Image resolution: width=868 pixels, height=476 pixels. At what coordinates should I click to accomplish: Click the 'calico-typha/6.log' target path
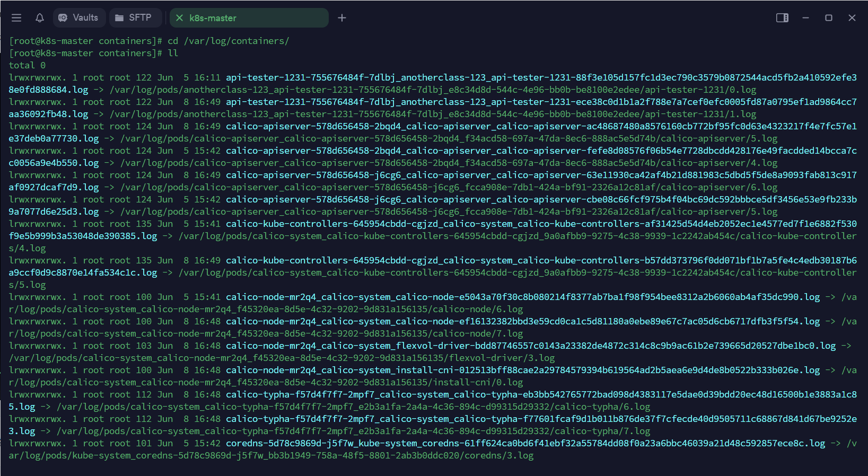pos(602,407)
